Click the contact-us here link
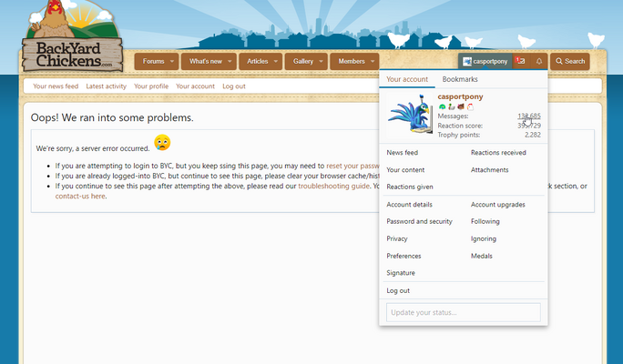Screen dimensions: 623x364 pyautogui.click(x=80, y=196)
